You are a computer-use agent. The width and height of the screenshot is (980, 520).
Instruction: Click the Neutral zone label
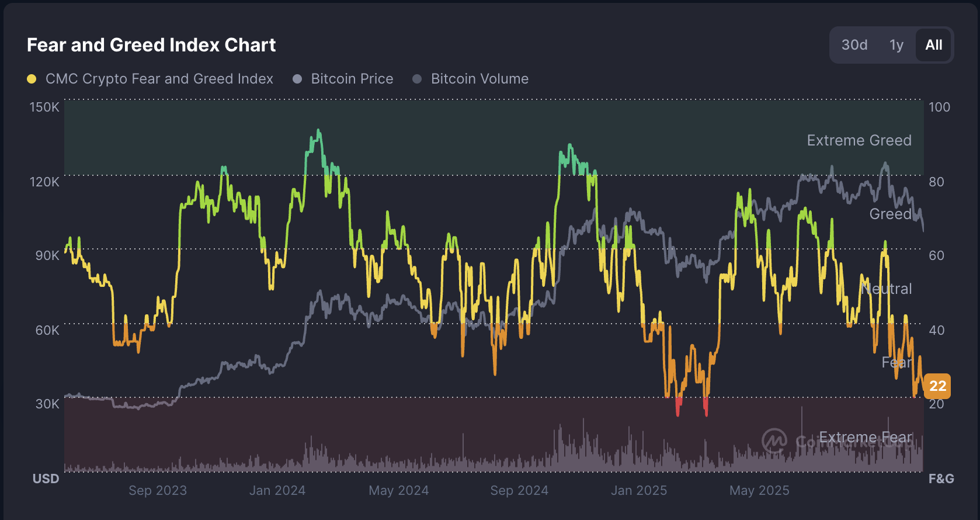coord(886,288)
